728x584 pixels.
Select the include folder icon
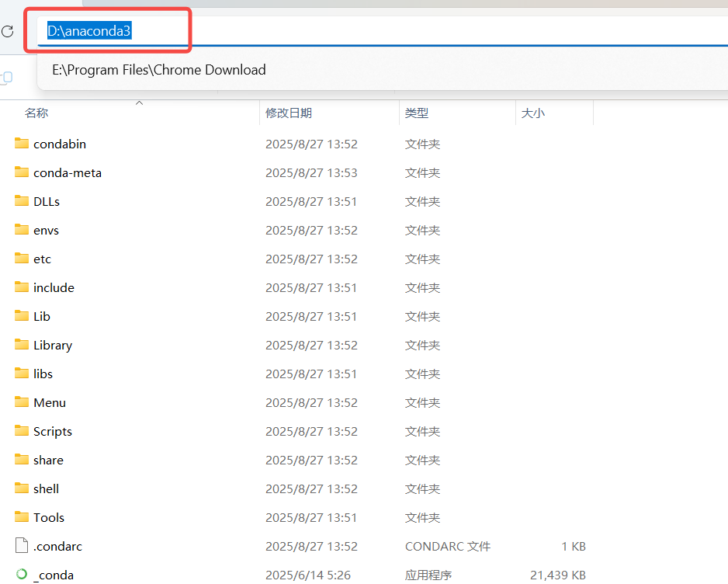click(x=22, y=287)
